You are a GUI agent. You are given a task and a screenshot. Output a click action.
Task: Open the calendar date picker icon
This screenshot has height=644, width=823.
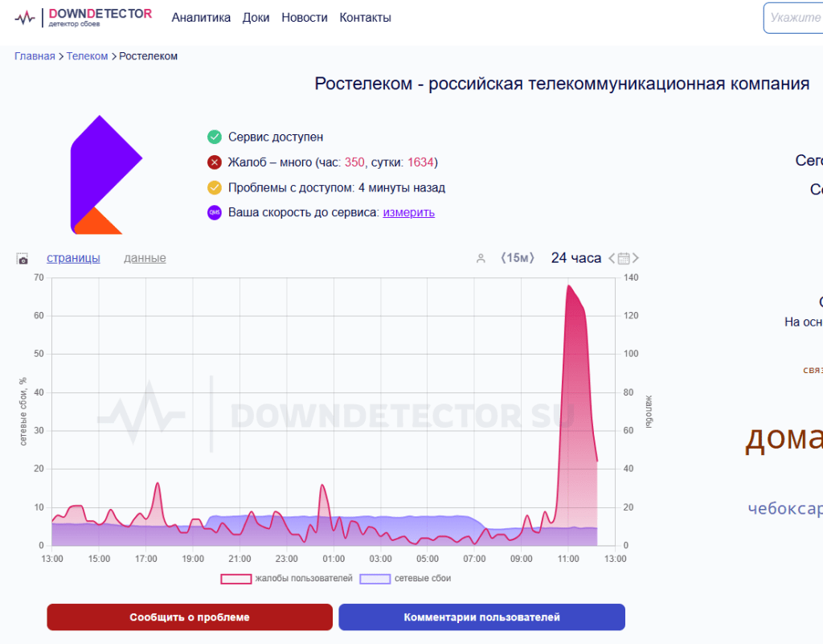624,258
